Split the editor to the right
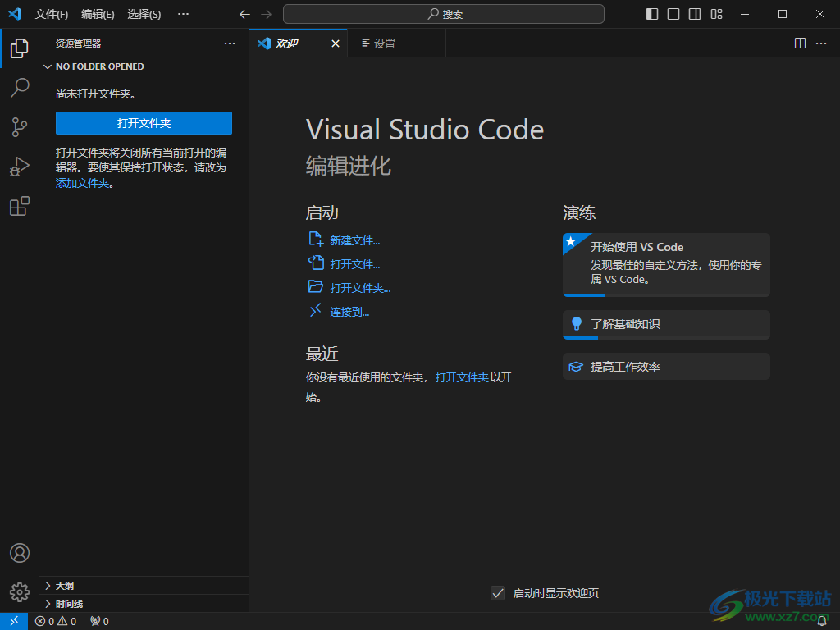This screenshot has width=840, height=630. 800,43
